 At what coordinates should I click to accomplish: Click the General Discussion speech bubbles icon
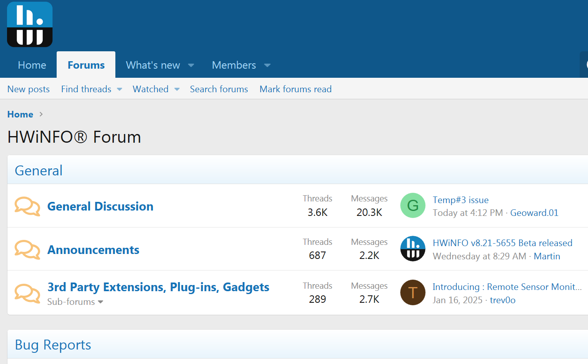tap(27, 206)
